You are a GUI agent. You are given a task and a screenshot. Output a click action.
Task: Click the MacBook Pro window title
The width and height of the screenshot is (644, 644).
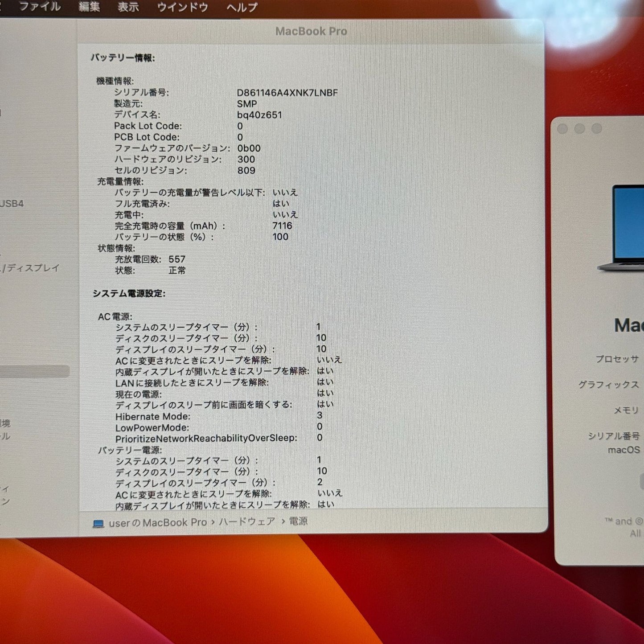311,31
